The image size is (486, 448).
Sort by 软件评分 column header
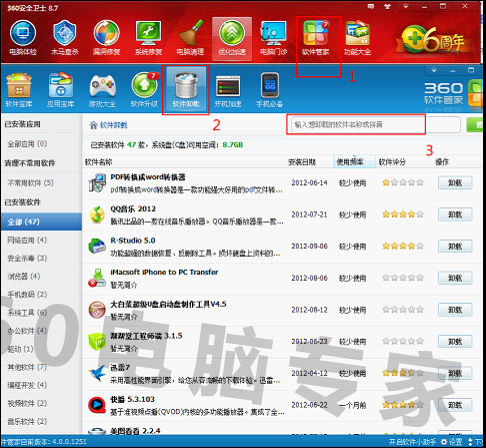[392, 162]
